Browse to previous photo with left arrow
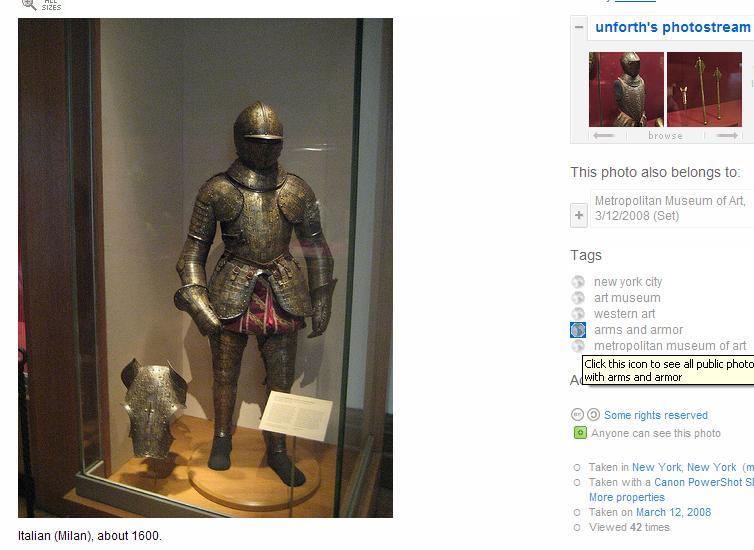The width and height of the screenshot is (754, 550). coord(603,136)
